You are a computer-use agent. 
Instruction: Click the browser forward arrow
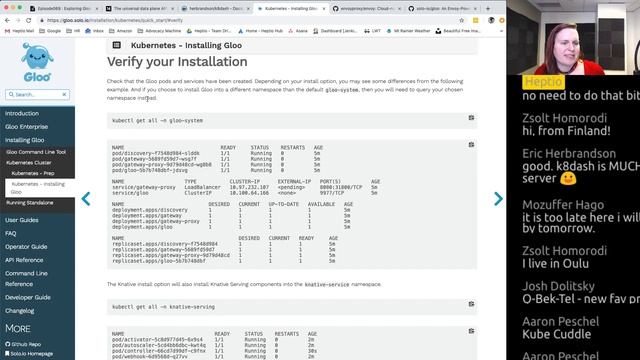[x=18, y=20]
